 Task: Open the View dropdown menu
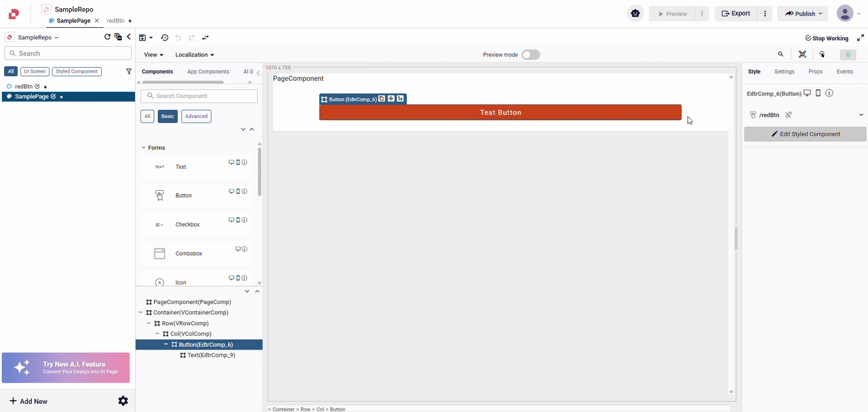tap(153, 55)
